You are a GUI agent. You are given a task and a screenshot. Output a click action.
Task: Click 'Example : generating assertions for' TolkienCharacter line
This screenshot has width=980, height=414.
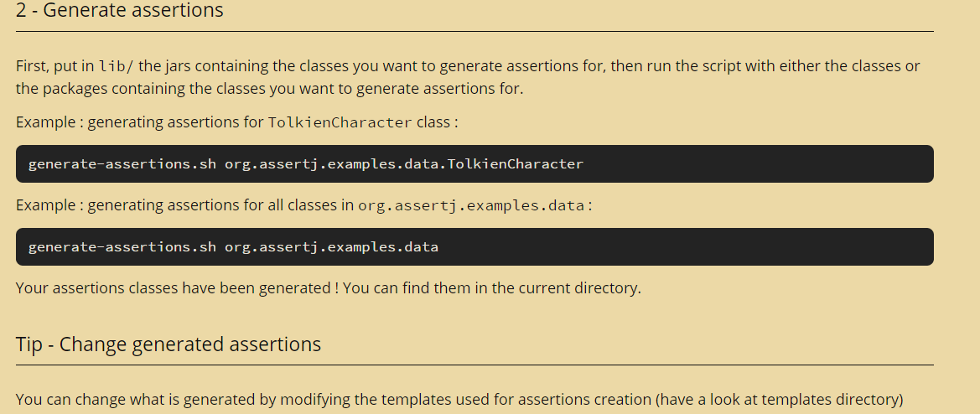click(x=237, y=122)
